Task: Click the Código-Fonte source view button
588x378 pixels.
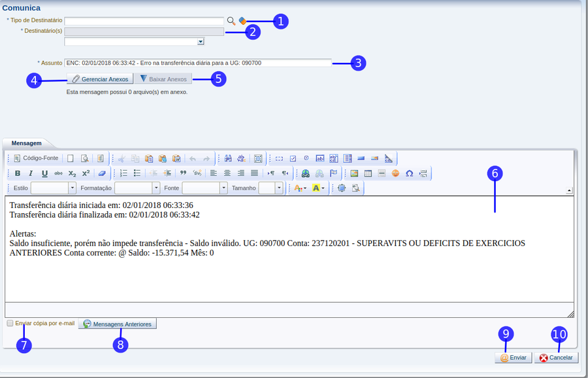Action: pos(37,158)
